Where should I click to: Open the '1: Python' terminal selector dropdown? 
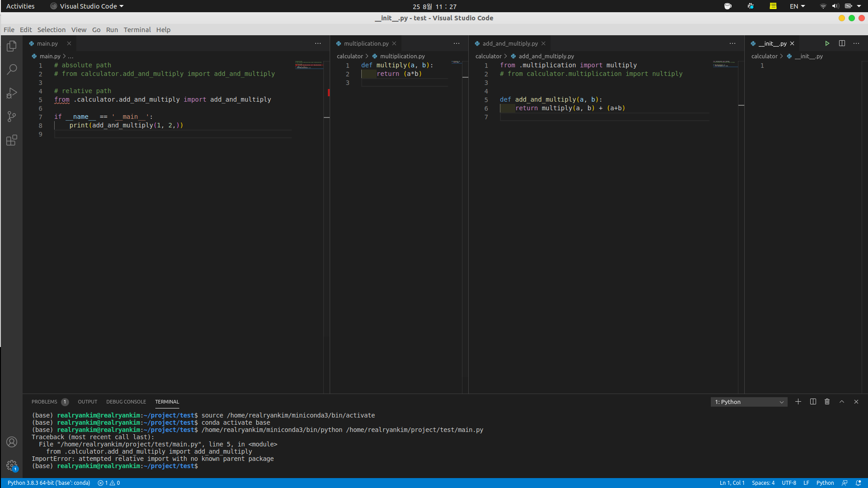[x=748, y=402]
